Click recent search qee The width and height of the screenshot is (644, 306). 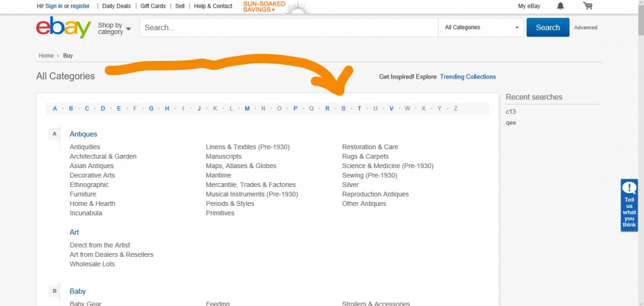tap(511, 123)
